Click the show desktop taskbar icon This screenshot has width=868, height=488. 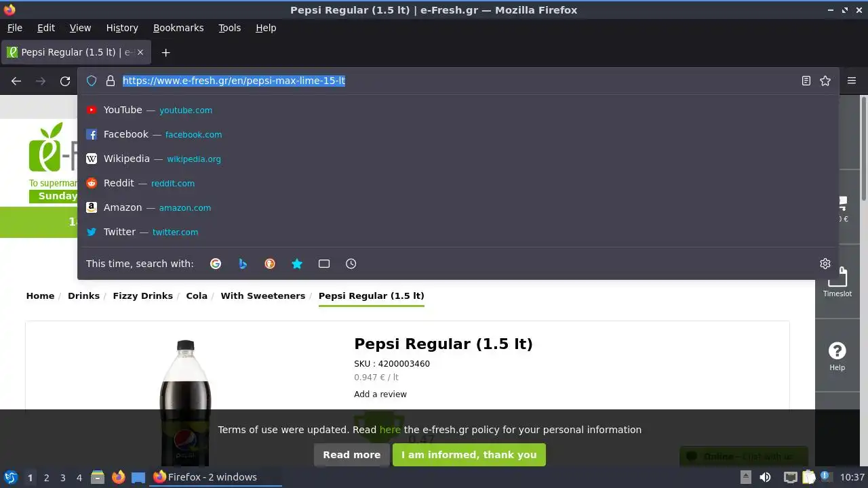pyautogui.click(x=138, y=477)
